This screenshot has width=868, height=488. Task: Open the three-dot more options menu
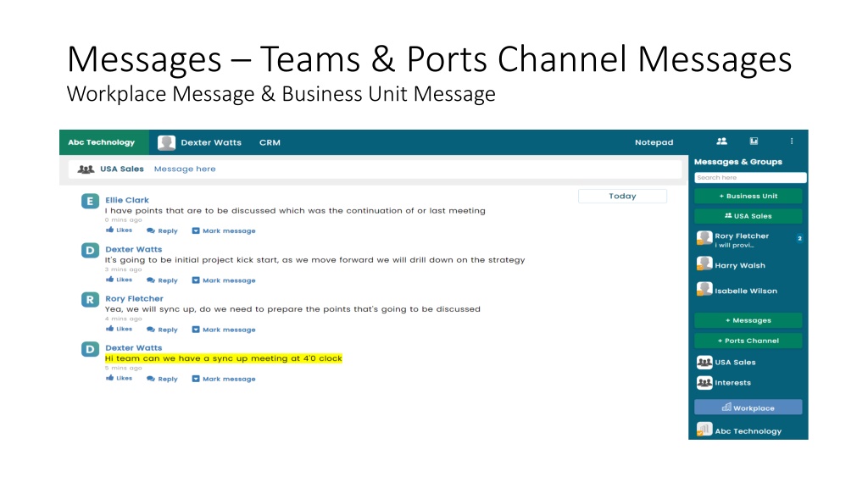(792, 141)
